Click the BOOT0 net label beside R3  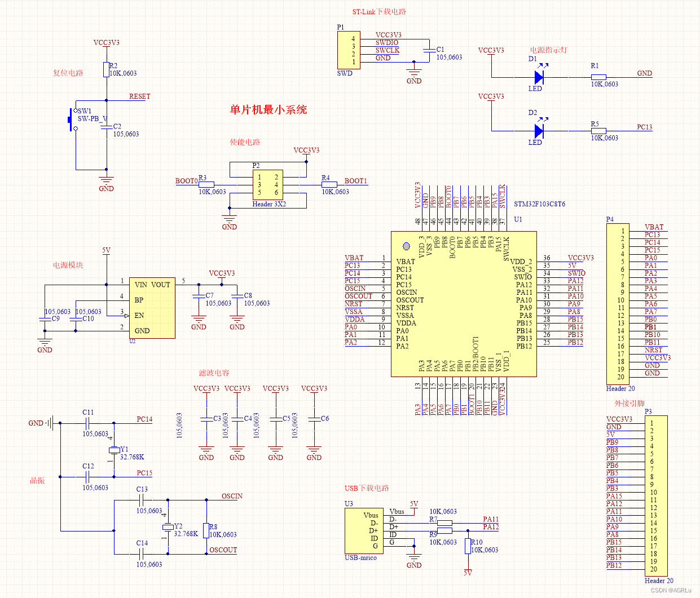click(x=187, y=181)
